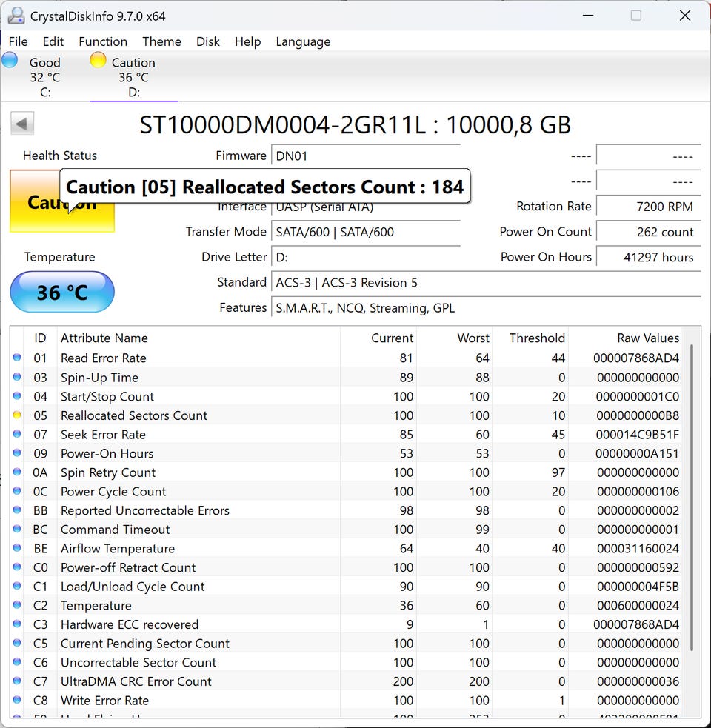711x728 pixels.
Task: Open the Disk menu
Action: (208, 41)
